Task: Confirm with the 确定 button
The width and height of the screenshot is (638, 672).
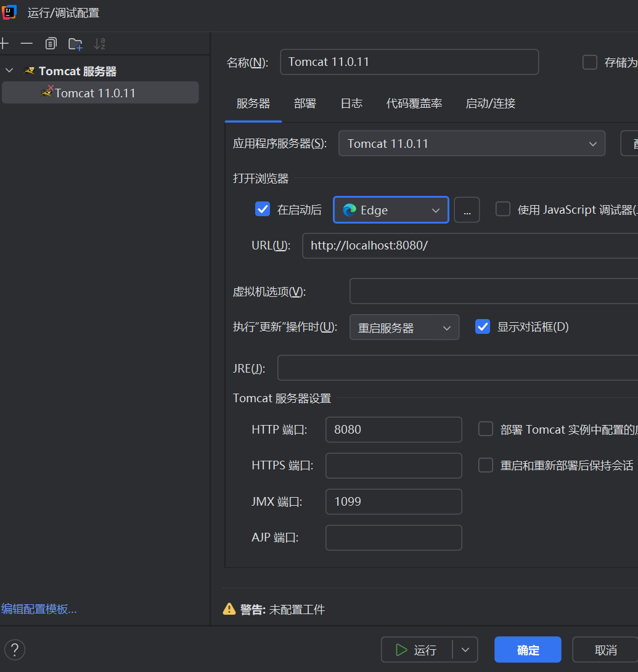Action: click(x=528, y=650)
